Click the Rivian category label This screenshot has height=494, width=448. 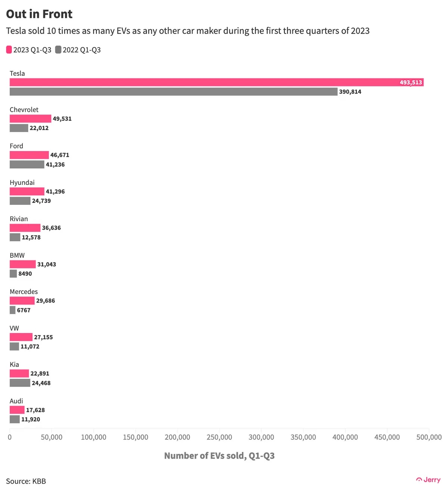19,219
